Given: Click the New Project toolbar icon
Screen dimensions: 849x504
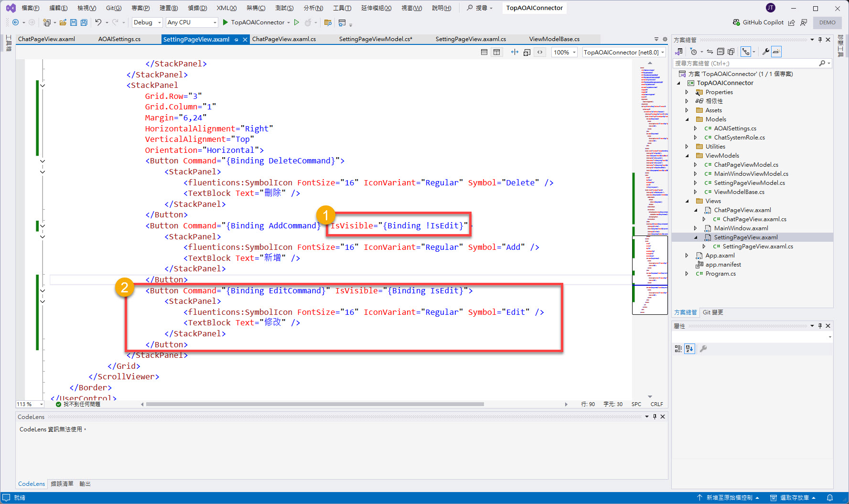Looking at the screenshot, I should (x=47, y=22).
